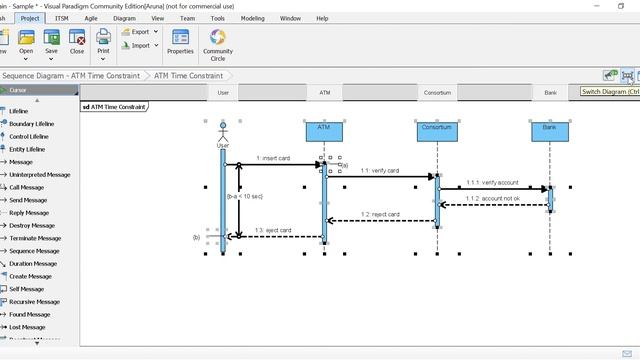Click the '1.1.2: account not ok' label

pos(493,198)
